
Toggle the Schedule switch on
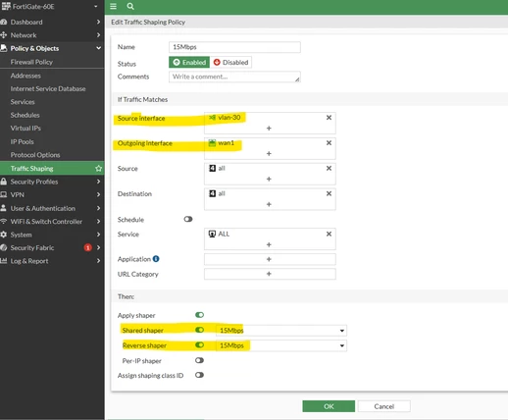pos(188,219)
